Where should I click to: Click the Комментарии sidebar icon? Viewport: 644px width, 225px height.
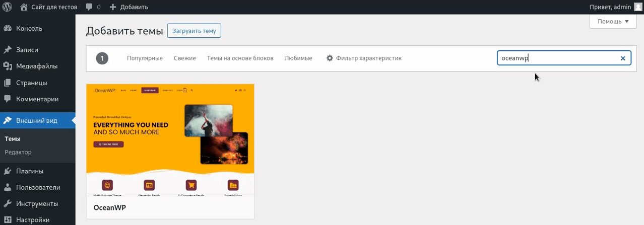(x=8, y=99)
